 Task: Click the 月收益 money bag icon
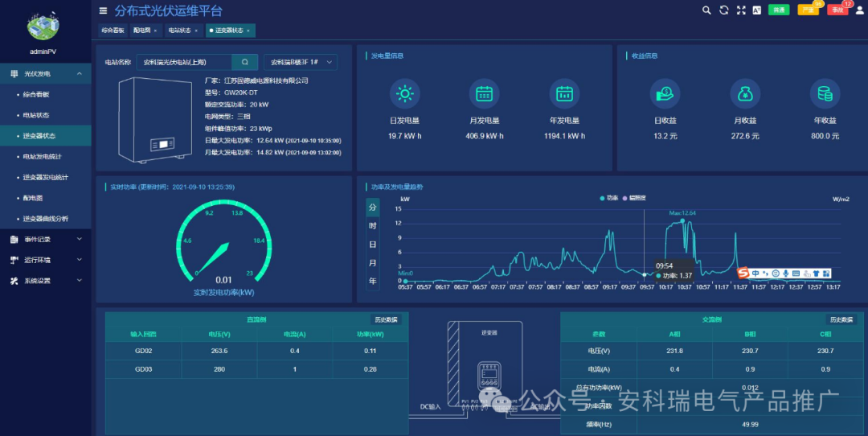tap(745, 93)
